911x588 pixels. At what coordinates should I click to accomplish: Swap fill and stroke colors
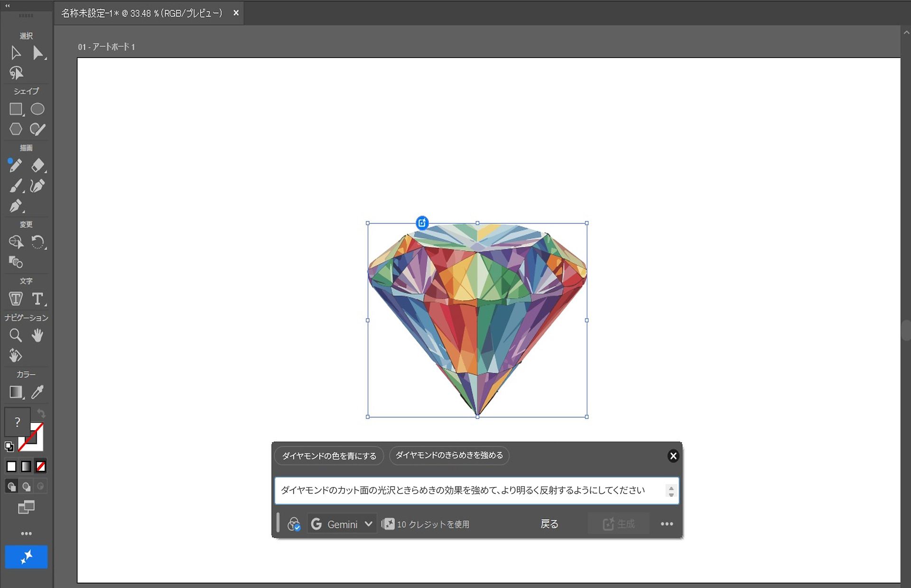pos(41,413)
